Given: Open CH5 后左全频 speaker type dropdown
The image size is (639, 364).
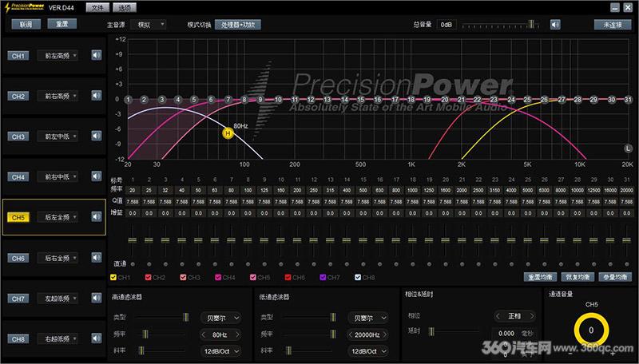Looking at the screenshot, I should (58, 217).
